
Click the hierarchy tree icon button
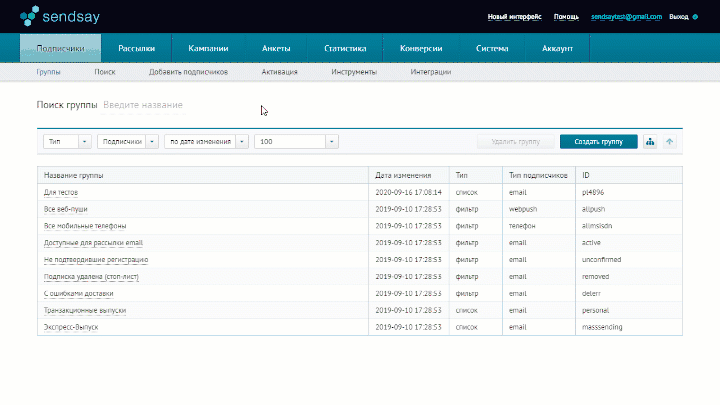[650, 142]
